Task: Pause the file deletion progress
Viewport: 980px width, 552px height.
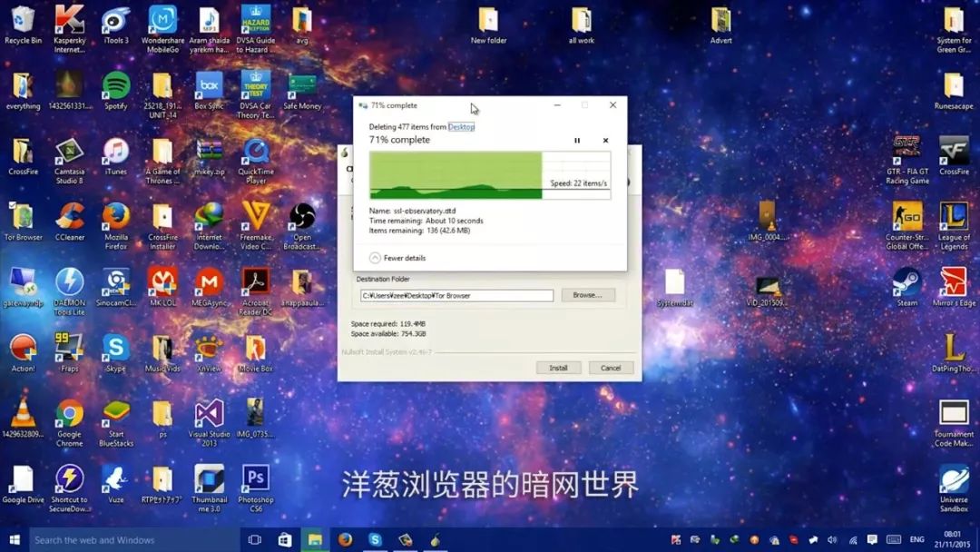Action: point(577,141)
